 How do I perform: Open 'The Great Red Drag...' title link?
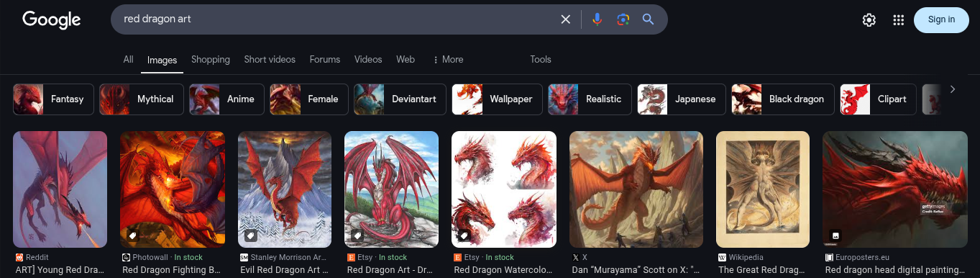coord(761,270)
